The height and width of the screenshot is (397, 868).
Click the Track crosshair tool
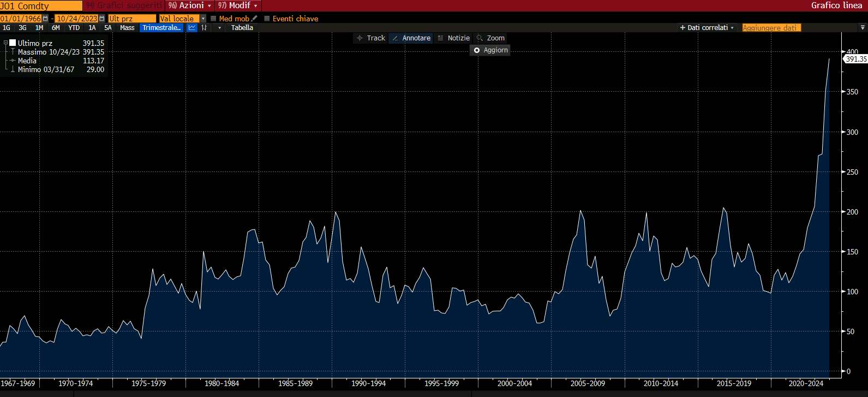371,38
